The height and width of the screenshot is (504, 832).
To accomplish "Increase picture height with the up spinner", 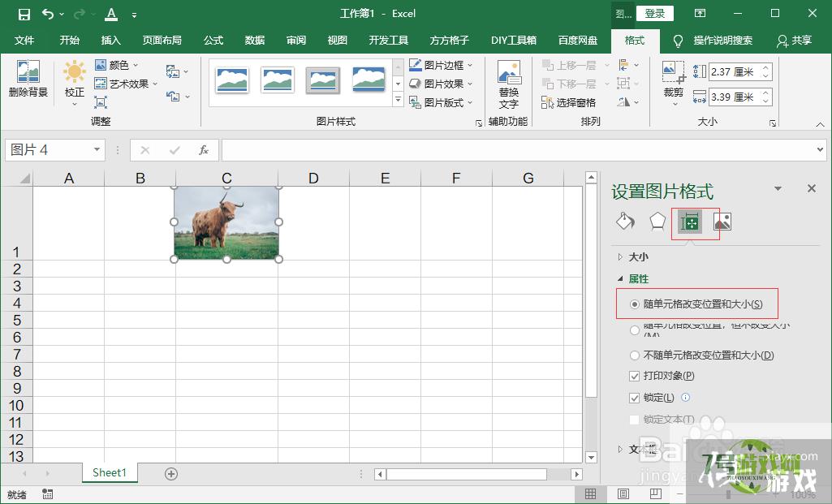I will [765, 67].
